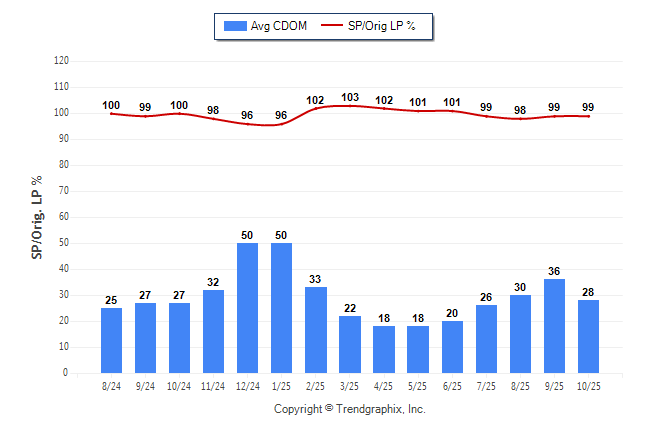Click the 3/25 line point labeled 103
Screen dimensions: 646x434
tap(350, 106)
